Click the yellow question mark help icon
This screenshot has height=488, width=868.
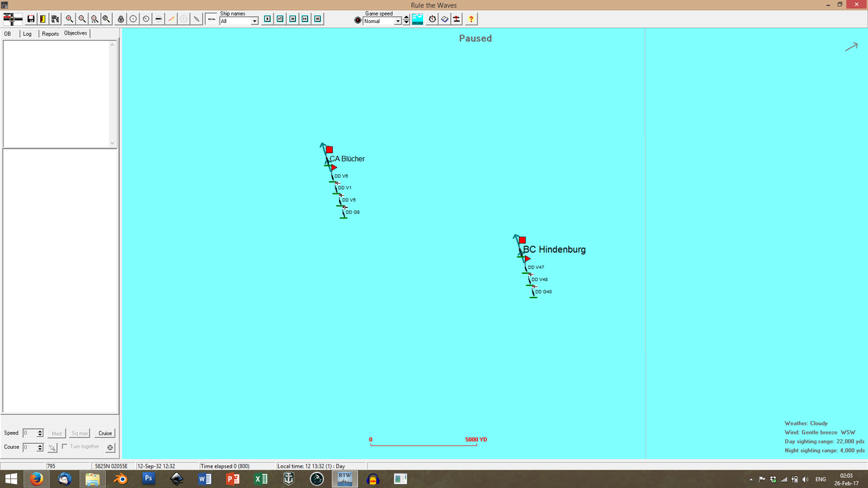(x=471, y=19)
